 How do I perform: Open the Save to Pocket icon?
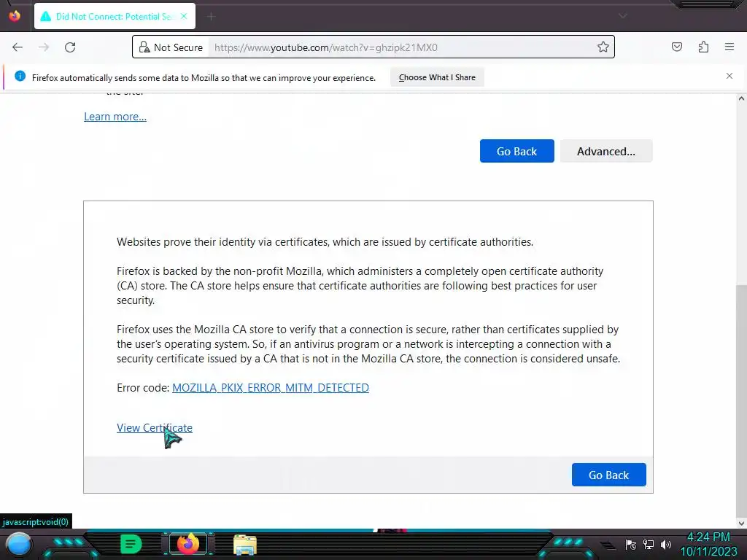coord(677,47)
